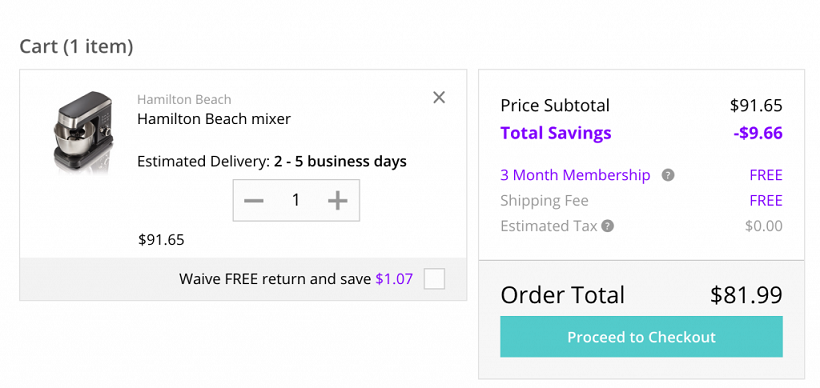This screenshot has height=388, width=820.
Task: Click the Total Savings label
Action: point(556,133)
